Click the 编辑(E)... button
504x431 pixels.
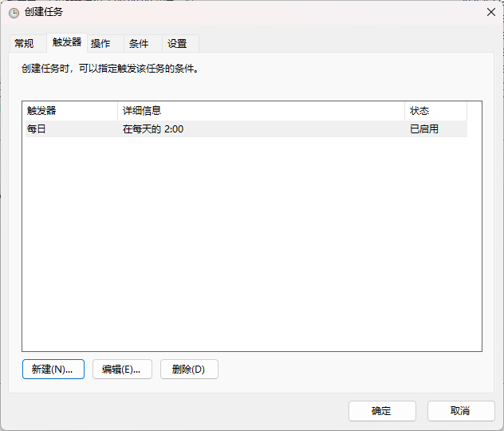pyautogui.click(x=122, y=370)
